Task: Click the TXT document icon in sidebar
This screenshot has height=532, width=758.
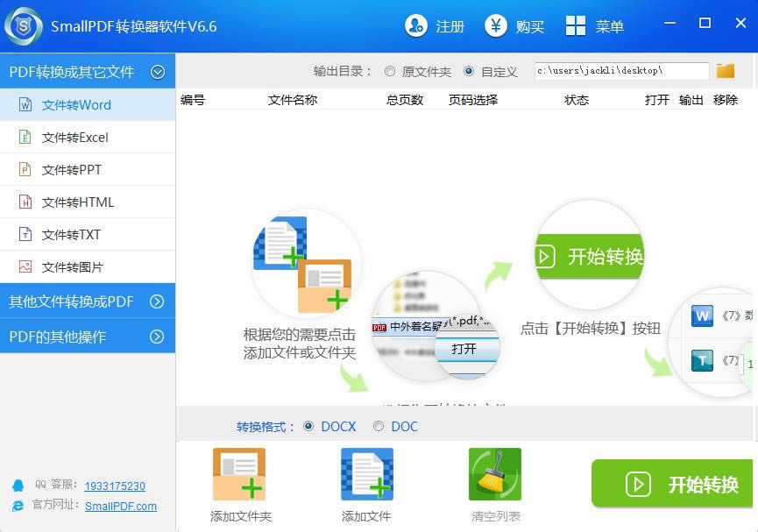Action: 25,234
